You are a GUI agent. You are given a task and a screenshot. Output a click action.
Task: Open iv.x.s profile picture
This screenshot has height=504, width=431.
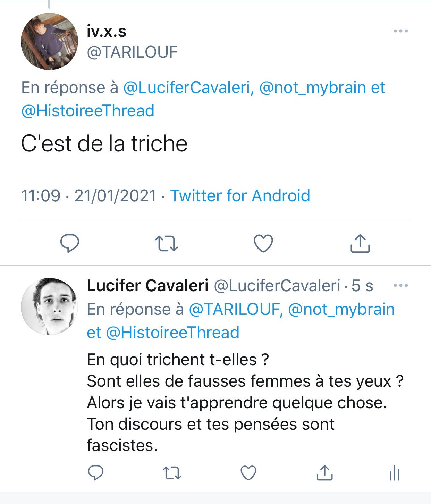tap(49, 42)
